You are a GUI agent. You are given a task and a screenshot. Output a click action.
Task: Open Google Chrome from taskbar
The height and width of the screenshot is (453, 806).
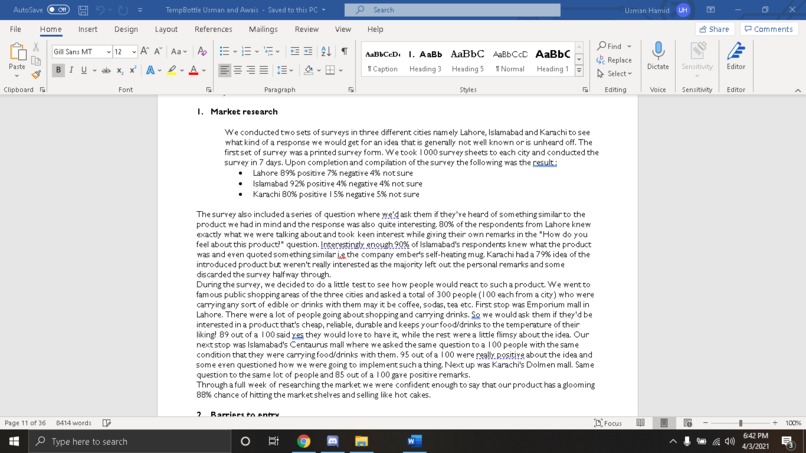click(303, 441)
